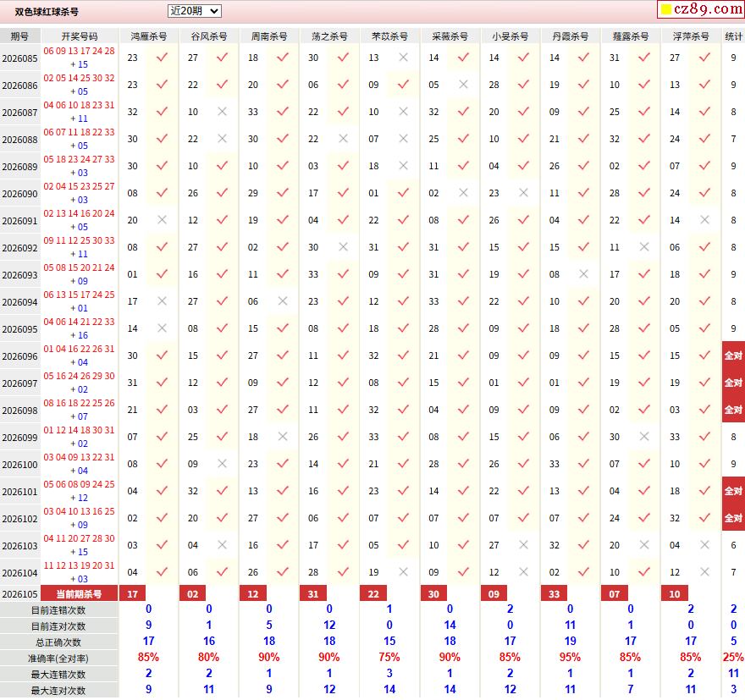Click the X mark in 2026091 鸿雁杀号
This screenshot has height=700, width=745.
coord(162,220)
